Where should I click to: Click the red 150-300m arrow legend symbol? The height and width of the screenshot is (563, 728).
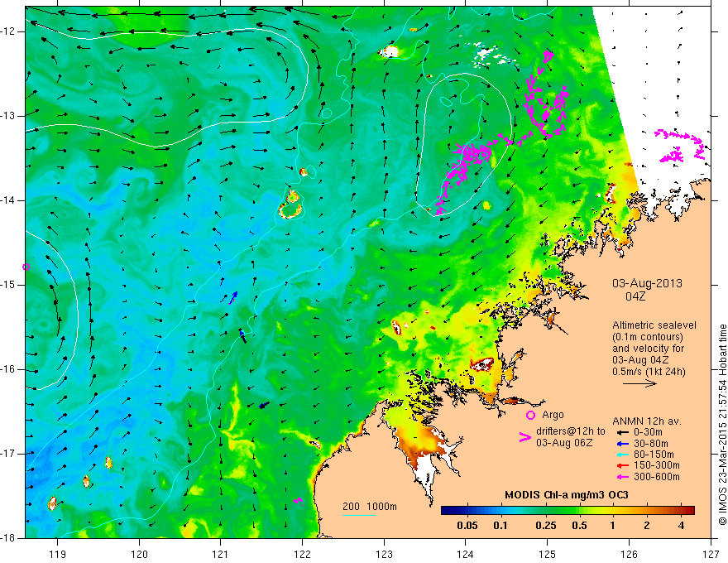coord(621,465)
